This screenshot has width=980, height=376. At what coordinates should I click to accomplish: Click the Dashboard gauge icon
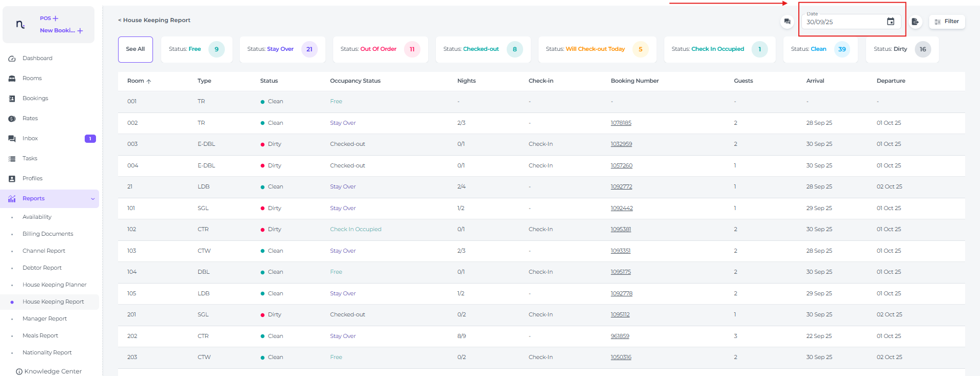click(x=12, y=59)
